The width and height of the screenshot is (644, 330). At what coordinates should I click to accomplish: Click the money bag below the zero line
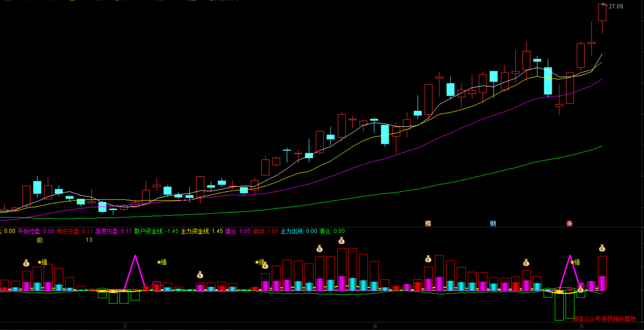coord(580,290)
